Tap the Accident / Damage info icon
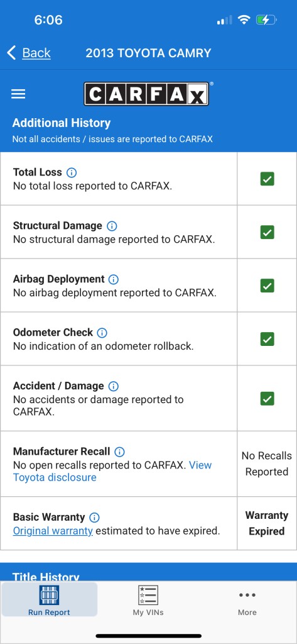Viewport: 297px width, 644px height. pos(113,386)
